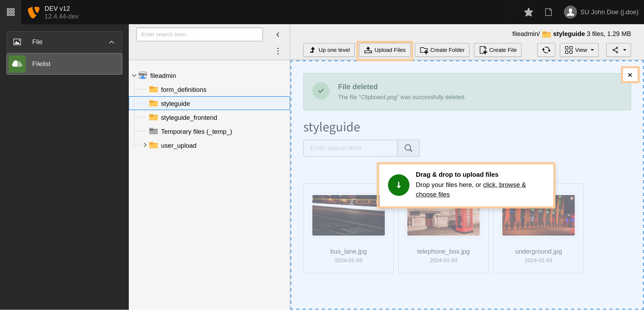Collapse the file tree panel
The image size is (644, 310).
[278, 34]
